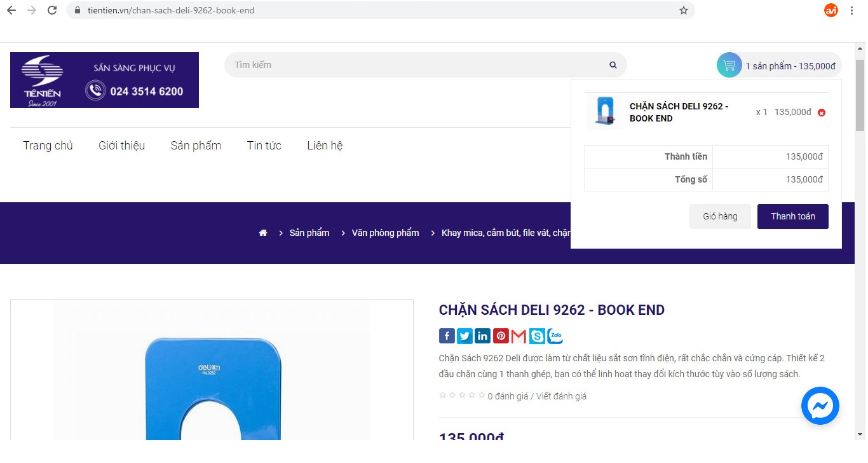
Task: Open the Trang chủ menu item
Action: point(48,146)
